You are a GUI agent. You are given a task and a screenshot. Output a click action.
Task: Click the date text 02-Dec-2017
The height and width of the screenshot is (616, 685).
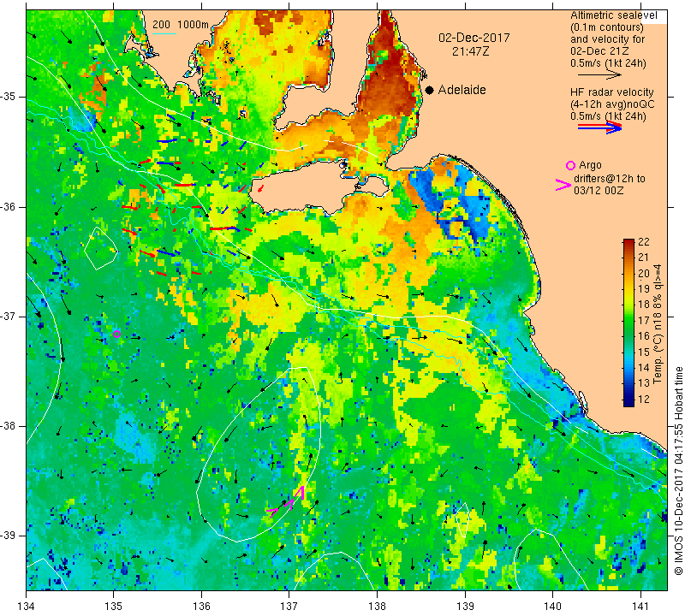point(474,38)
